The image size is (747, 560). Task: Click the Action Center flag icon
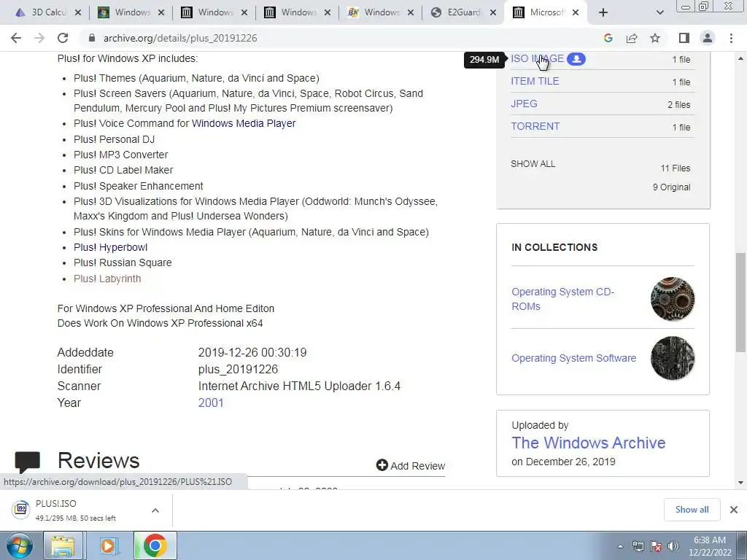[656, 546]
